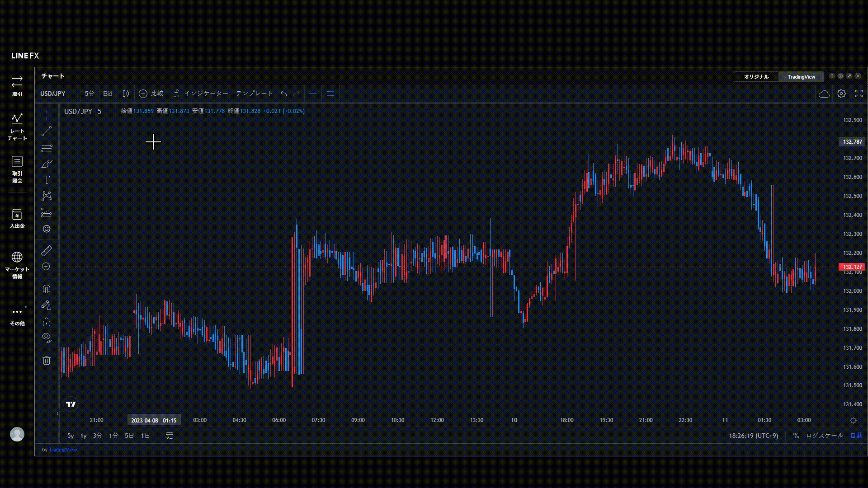Toggle lock all drawing tools

coord(47,322)
